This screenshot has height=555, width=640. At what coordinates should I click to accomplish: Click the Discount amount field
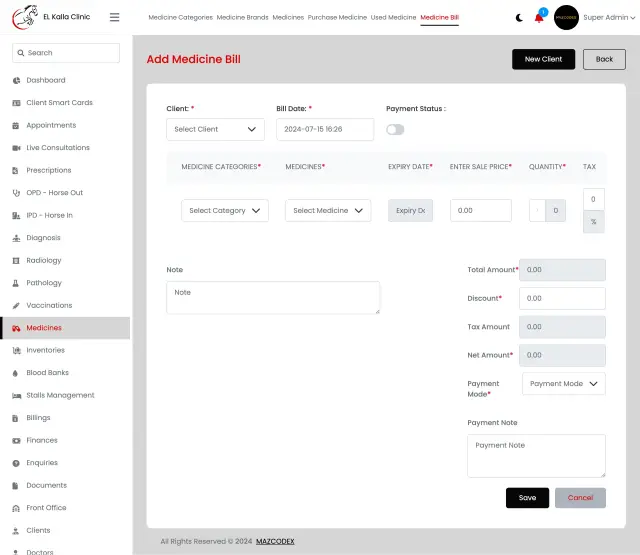562,298
